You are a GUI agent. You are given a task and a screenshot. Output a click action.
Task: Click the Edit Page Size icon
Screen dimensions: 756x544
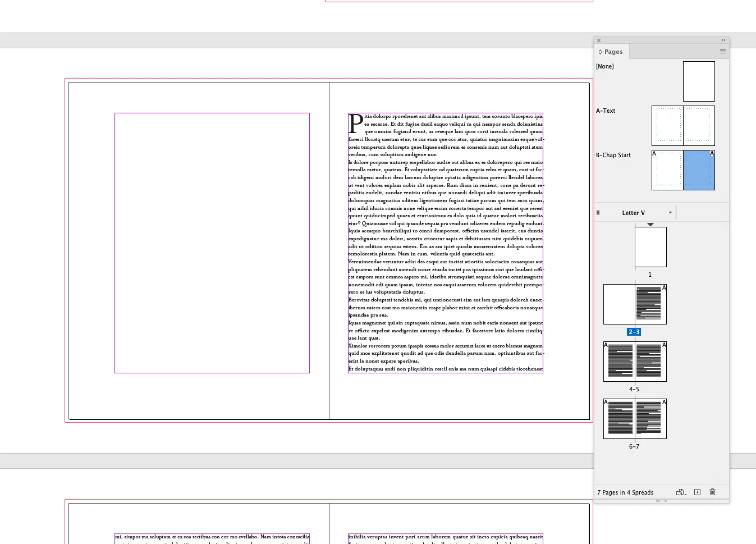click(681, 492)
